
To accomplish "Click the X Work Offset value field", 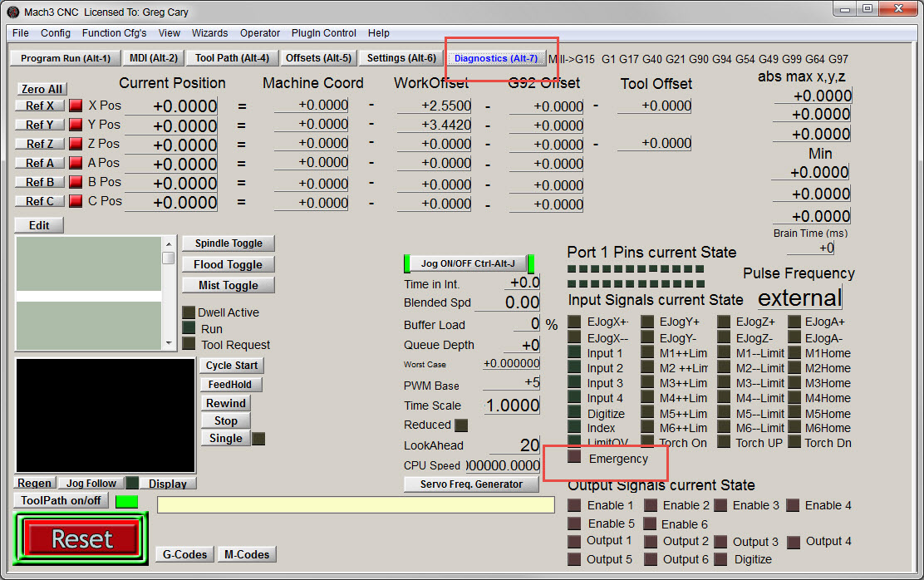I will pos(435,106).
